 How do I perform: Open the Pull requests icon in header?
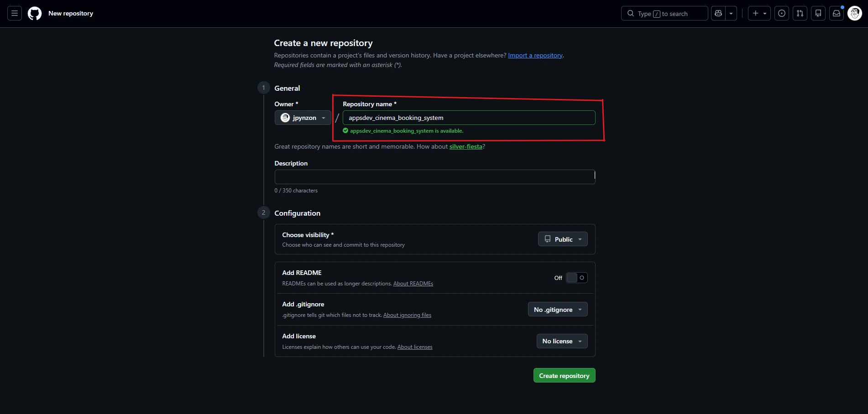(800, 14)
